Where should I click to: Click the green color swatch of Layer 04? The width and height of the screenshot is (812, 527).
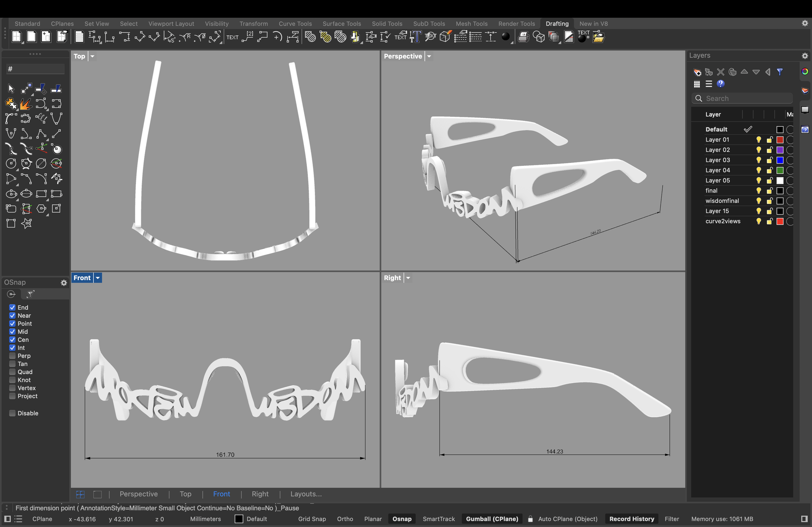pyautogui.click(x=780, y=170)
